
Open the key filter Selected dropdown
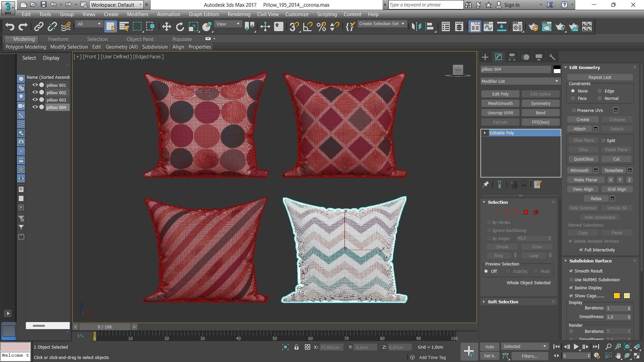coord(525,347)
